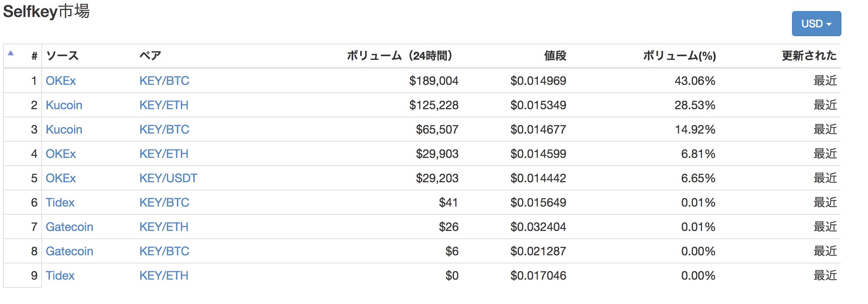The image size is (868, 304).
Task: Open Tidex KEY/ETH pair in row 9
Action: point(164,275)
